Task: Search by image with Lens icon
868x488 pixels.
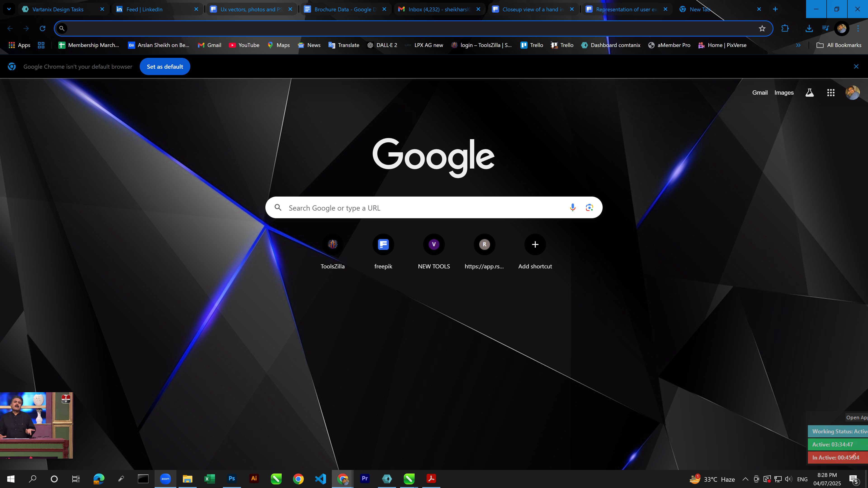Action: (589, 207)
